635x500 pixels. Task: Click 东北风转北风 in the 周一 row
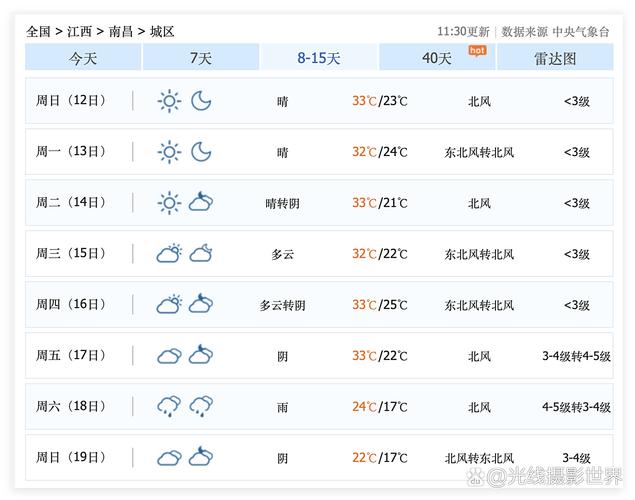coord(479,152)
